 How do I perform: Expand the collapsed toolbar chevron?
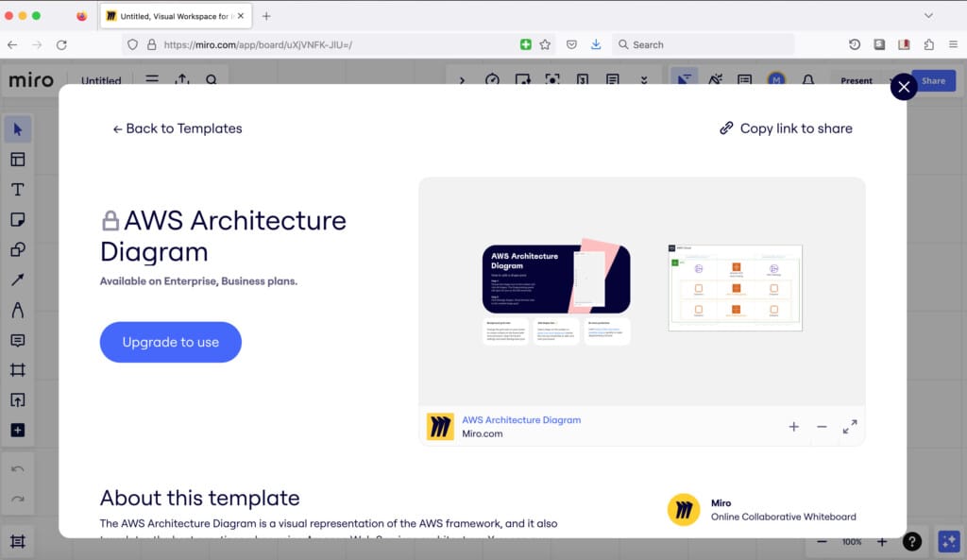click(462, 80)
